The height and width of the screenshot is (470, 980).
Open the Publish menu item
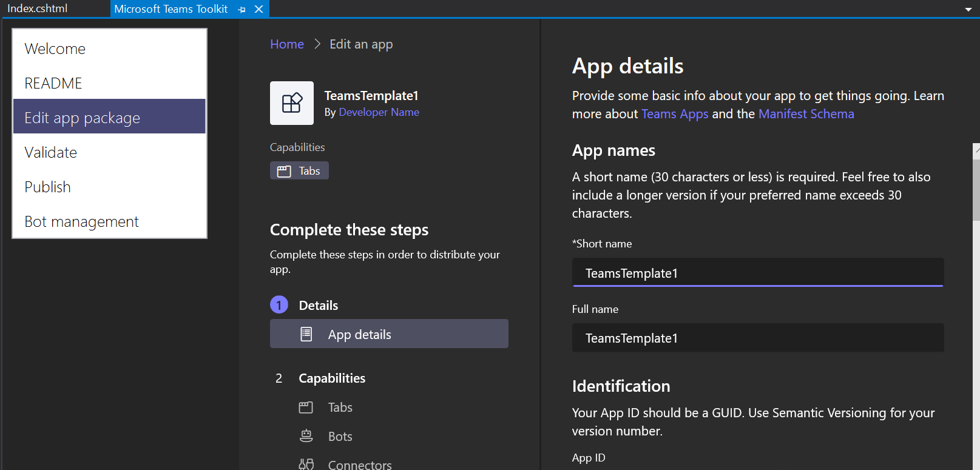[x=109, y=187]
